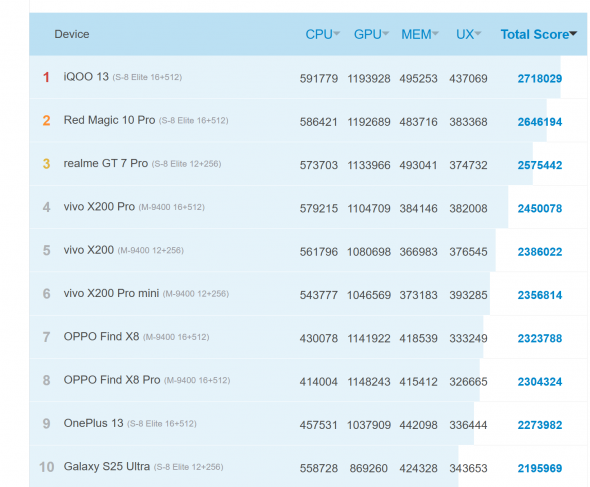Select Red Magic CPU score 586421
The height and width of the screenshot is (487, 590).
point(319,122)
